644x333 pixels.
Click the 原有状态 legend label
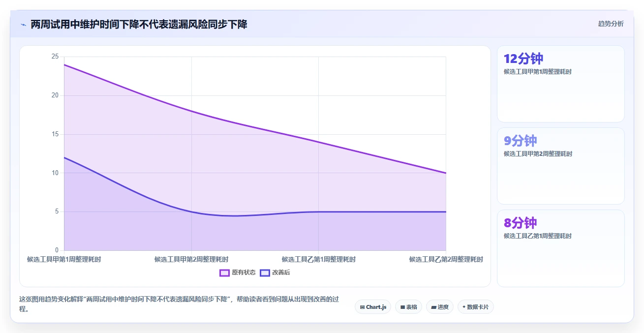(x=244, y=272)
